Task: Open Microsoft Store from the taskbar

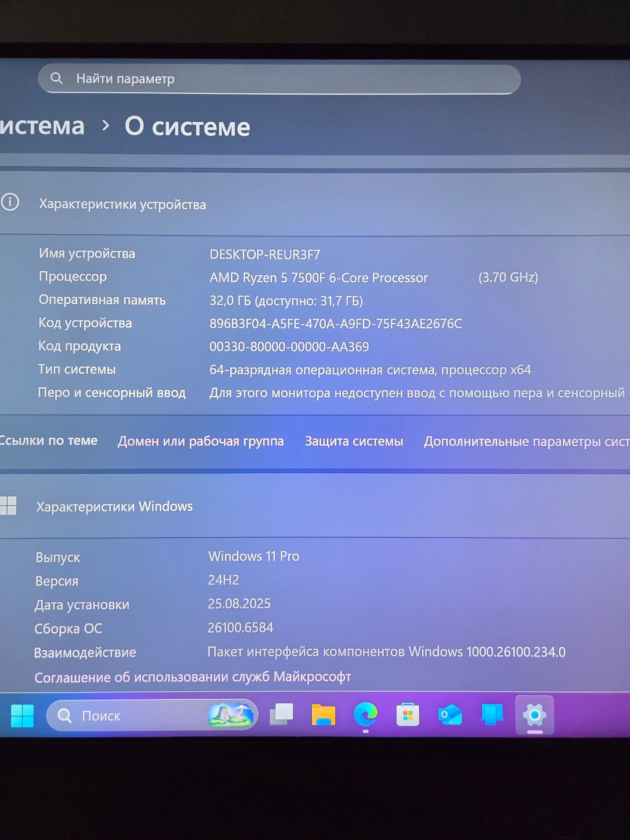Action: tap(407, 714)
